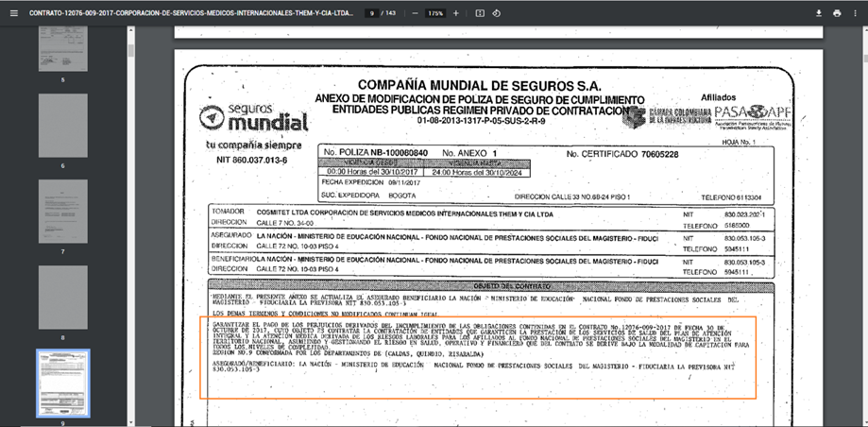
Task: Click the 00:00 Horas del 30/10/2017 cell
Action: click(x=371, y=172)
